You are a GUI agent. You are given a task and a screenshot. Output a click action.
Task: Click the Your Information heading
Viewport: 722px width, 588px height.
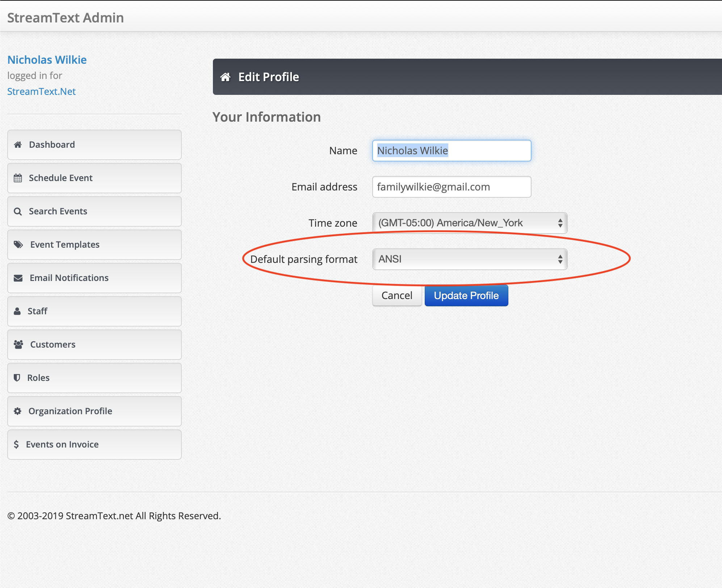click(x=266, y=117)
